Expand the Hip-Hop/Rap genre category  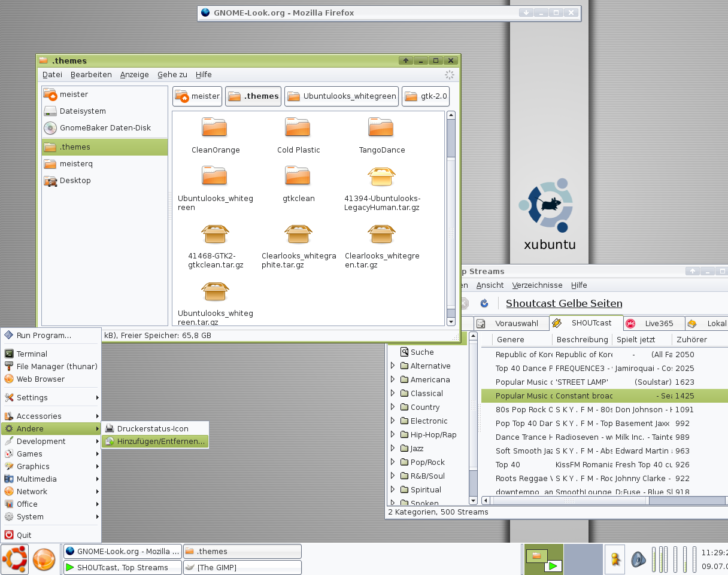tap(393, 434)
